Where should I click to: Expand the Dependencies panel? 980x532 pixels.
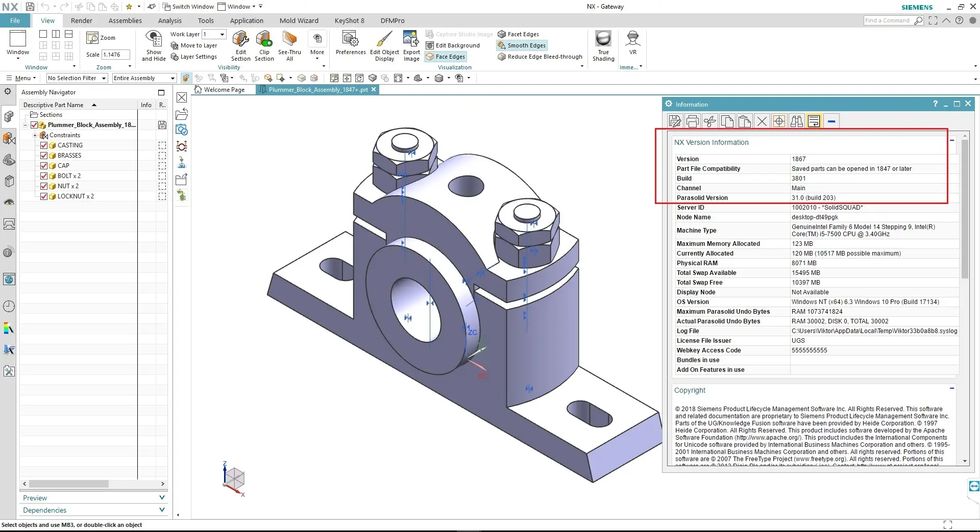[x=162, y=510]
